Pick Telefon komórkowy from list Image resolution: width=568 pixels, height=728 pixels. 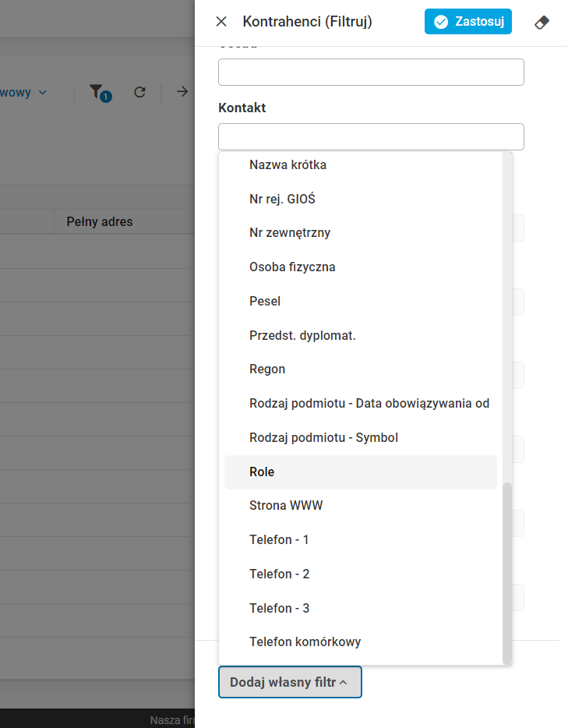tap(305, 642)
